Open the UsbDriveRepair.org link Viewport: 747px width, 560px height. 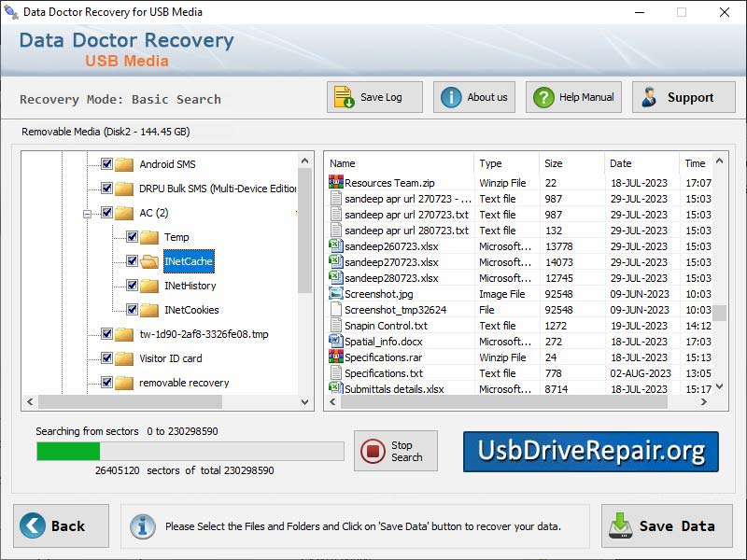coord(590,452)
